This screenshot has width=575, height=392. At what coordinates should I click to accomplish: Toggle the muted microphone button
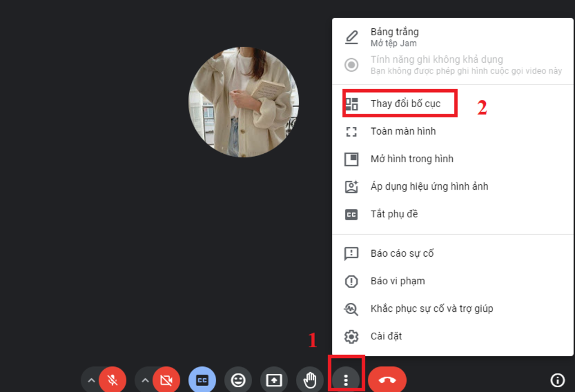point(112,380)
